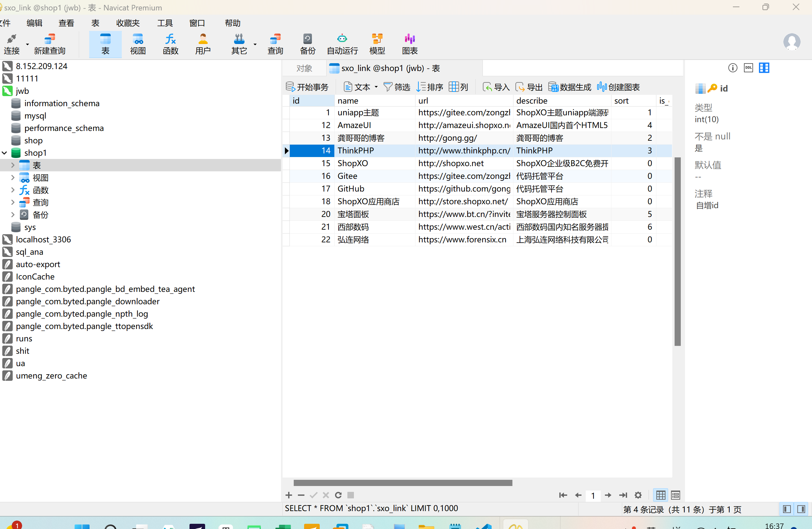Show the information pane icon
The height and width of the screenshot is (529, 812).
[733, 68]
